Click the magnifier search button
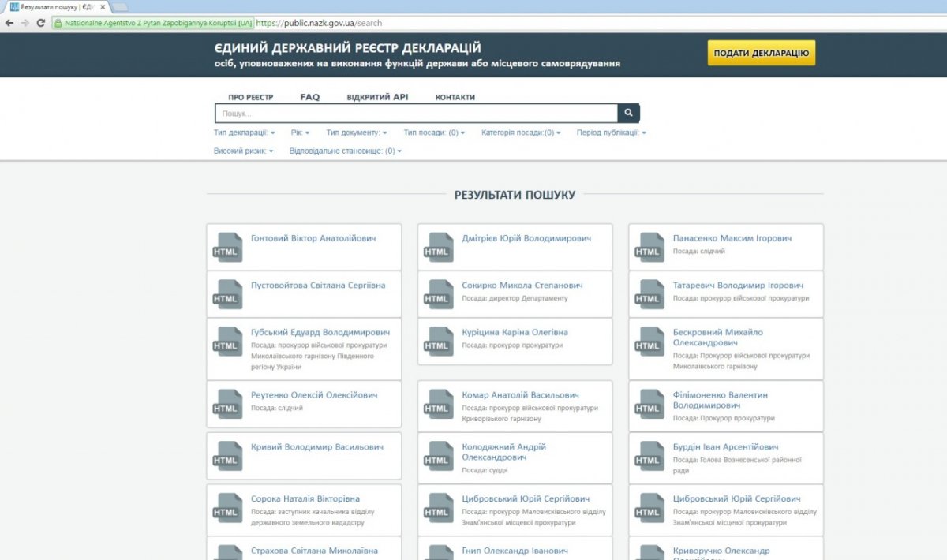The height and width of the screenshot is (560, 947). click(x=628, y=114)
